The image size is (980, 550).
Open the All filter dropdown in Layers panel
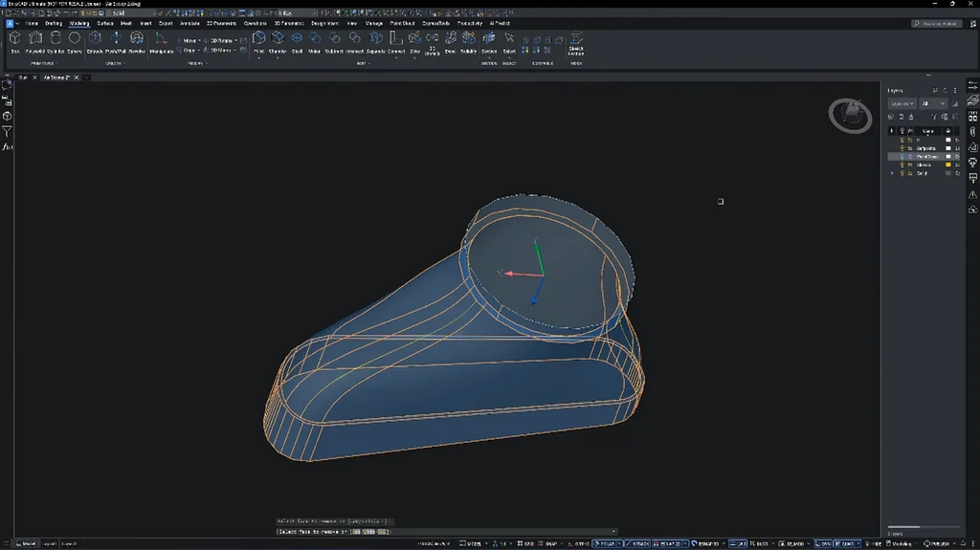933,103
